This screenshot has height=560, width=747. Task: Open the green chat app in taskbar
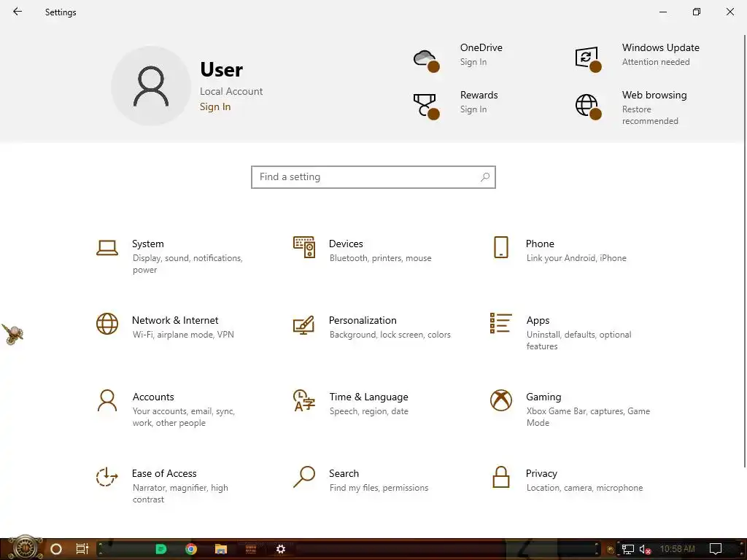click(x=161, y=549)
